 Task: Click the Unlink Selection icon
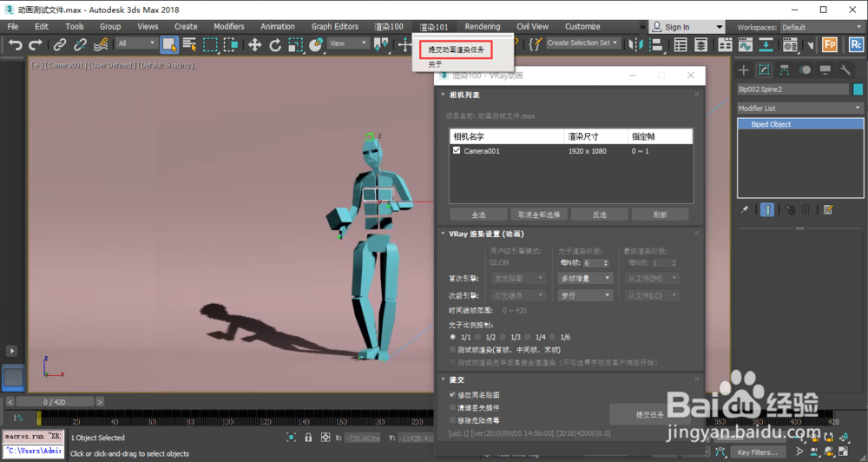click(80, 45)
